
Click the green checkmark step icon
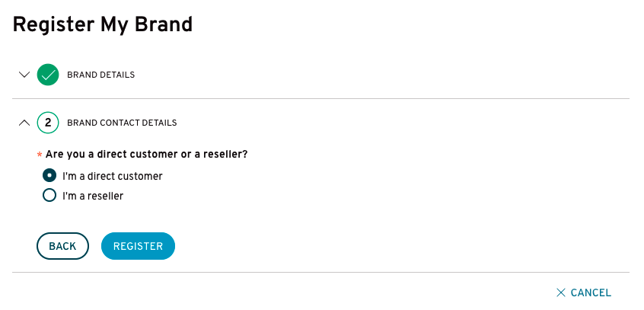tap(48, 75)
